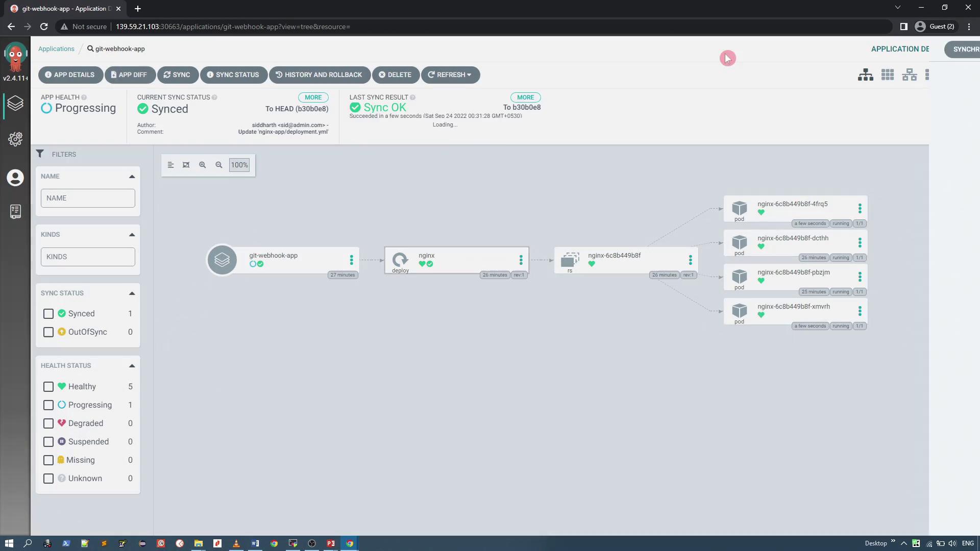Screen dimensions: 980x551
Task: Click the zoom out magnifier icon
Action: [x=219, y=165]
